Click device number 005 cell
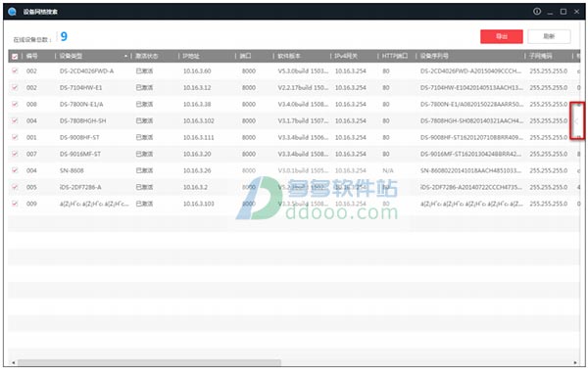The image size is (588, 370). [x=31, y=187]
